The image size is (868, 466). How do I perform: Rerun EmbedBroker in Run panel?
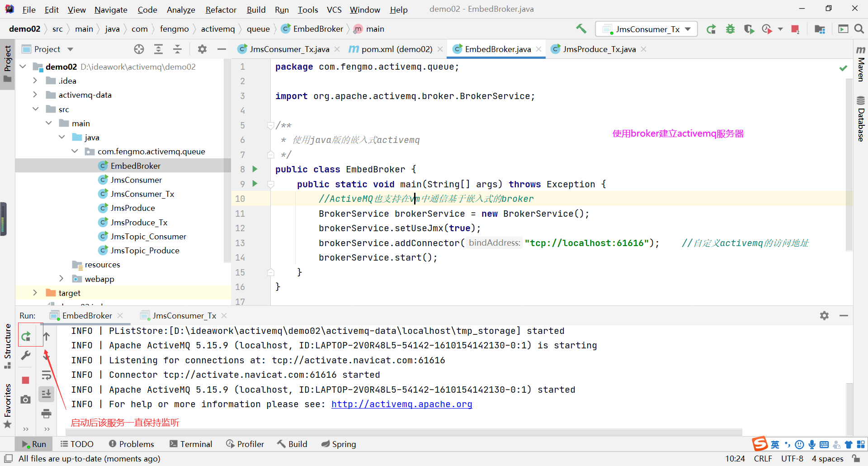coord(26,336)
